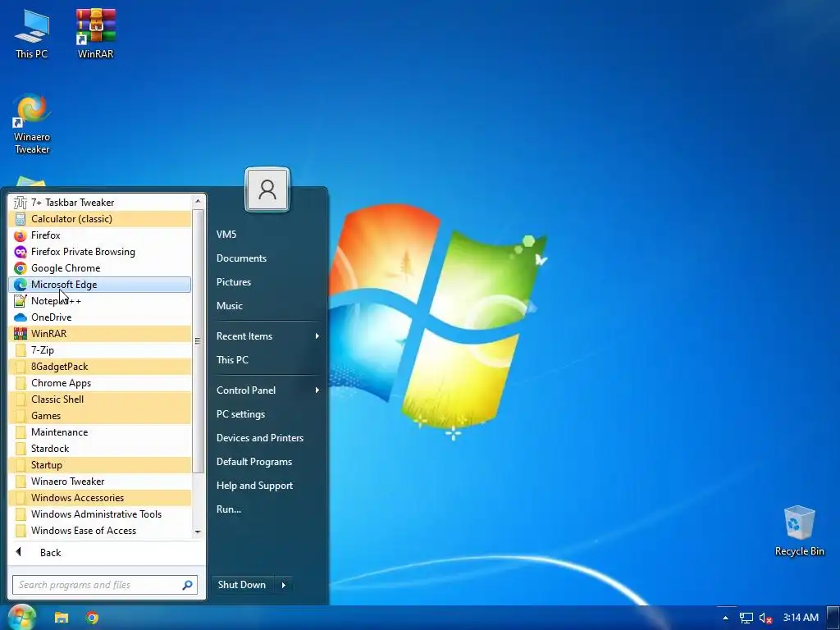Open the VM5 user folder
The image size is (840, 630).
(267, 234)
